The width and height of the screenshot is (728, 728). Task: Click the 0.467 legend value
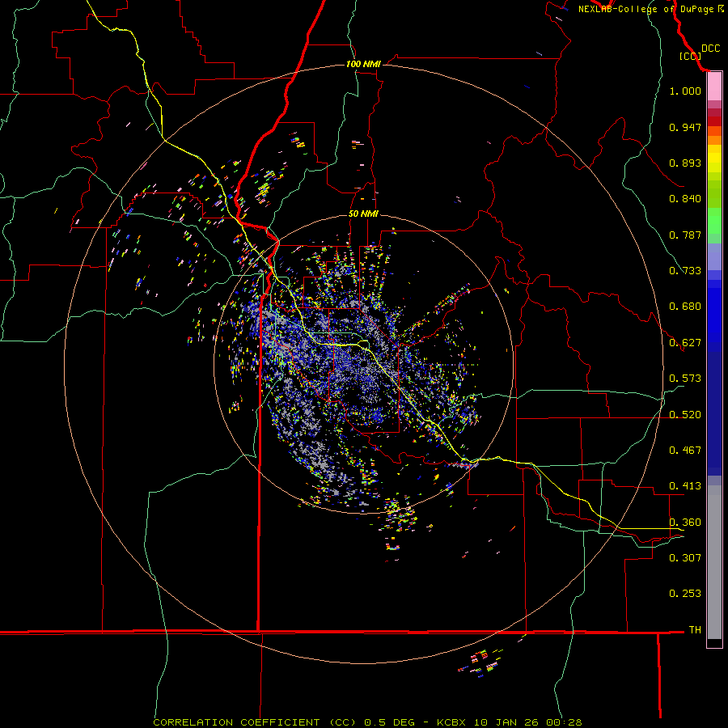(685, 451)
